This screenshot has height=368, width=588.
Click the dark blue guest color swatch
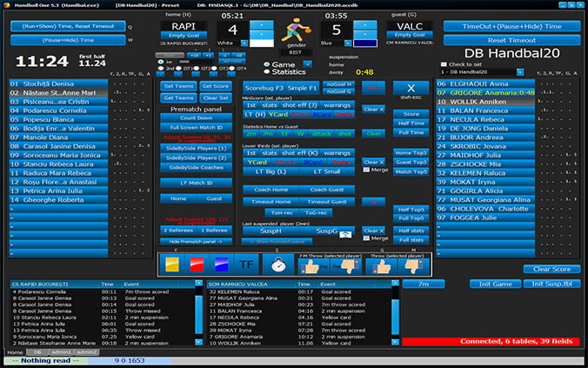[364, 43]
